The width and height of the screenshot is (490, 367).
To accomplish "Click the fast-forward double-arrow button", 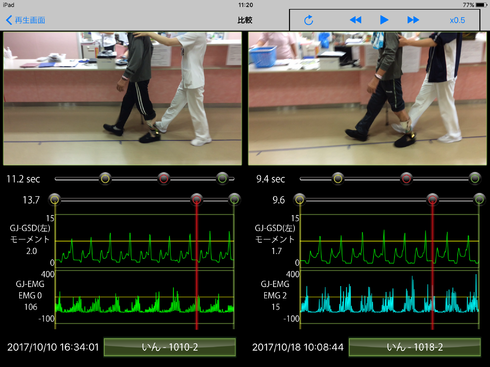I will tap(413, 20).
